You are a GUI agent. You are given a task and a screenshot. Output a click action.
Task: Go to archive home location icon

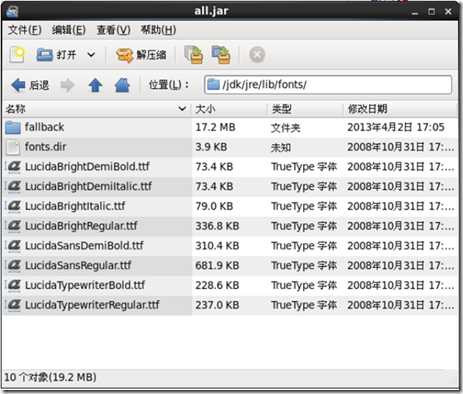click(122, 85)
